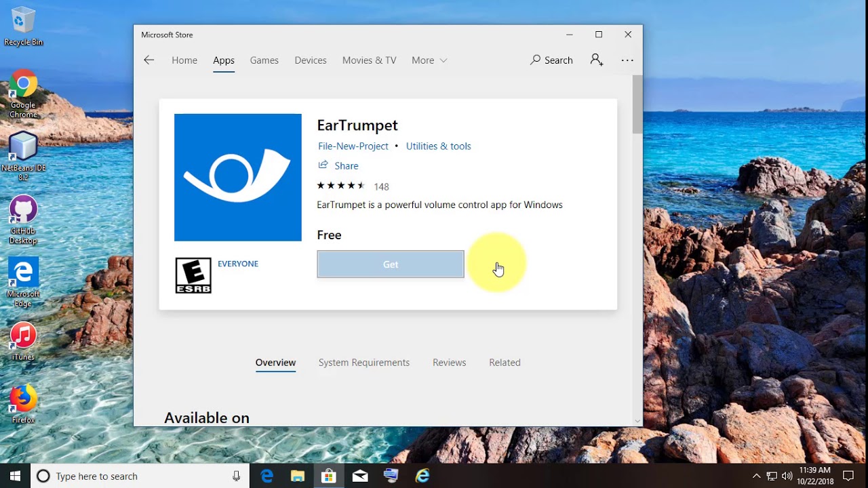Click the star rating for EarTrumpet
Screen dimensions: 868x488
coord(341,186)
